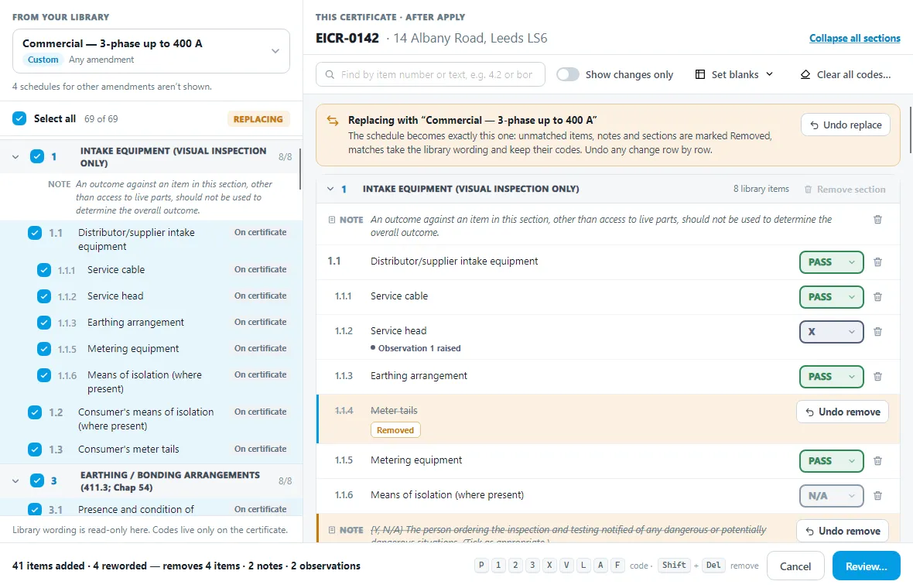The image size is (913, 588).
Task: Uncheck library item 1.1.5 Metering equipment
Action: (43, 349)
